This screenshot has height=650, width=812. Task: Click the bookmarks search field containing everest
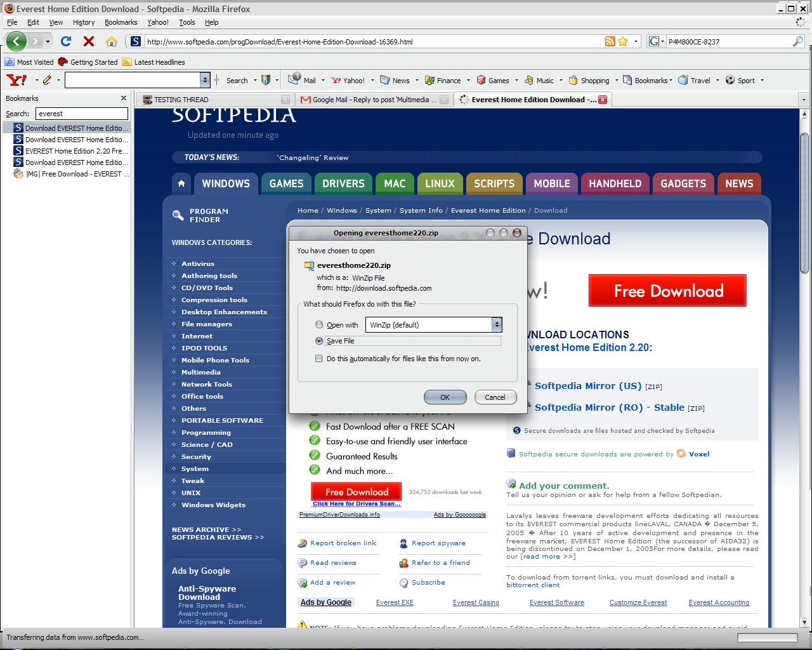81,114
